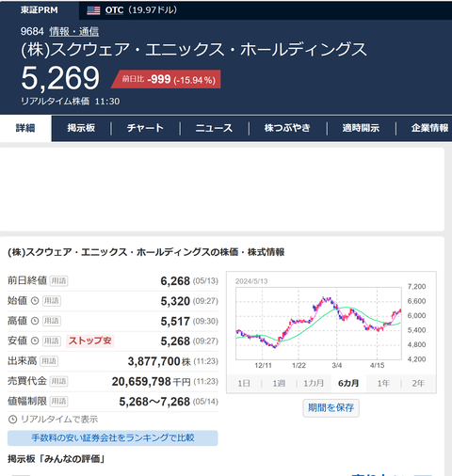Image resolution: width=452 pixels, height=476 pixels.
Task: Click the clock icon next to 始値
Action: pyautogui.click(x=35, y=301)
